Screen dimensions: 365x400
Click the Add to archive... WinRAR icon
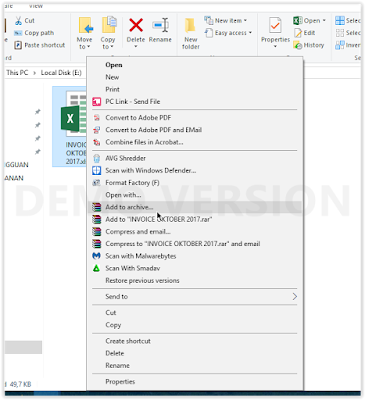tap(96, 207)
